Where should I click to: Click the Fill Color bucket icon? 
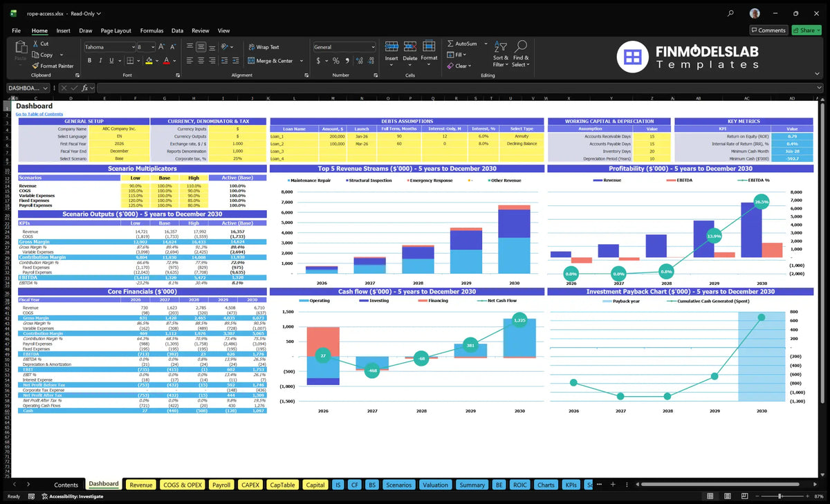pyautogui.click(x=149, y=61)
